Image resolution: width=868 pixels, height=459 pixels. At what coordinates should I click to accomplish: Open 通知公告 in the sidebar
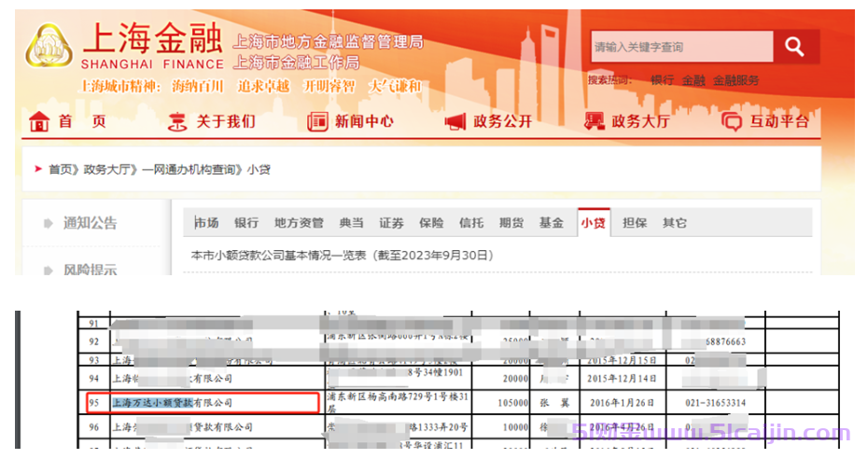click(90, 223)
